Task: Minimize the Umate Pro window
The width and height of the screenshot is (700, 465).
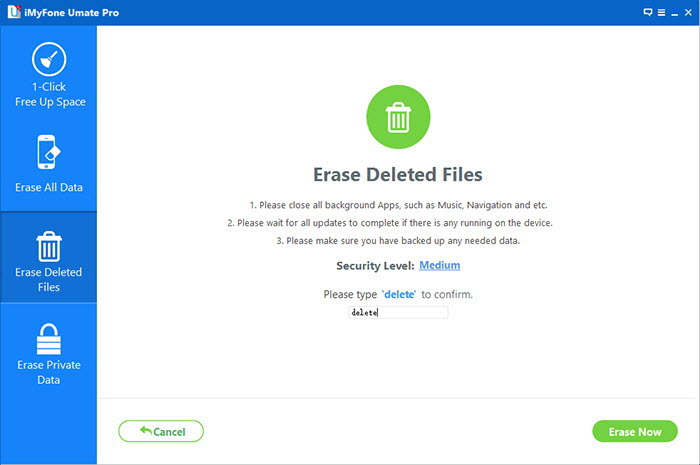Action: [674, 12]
